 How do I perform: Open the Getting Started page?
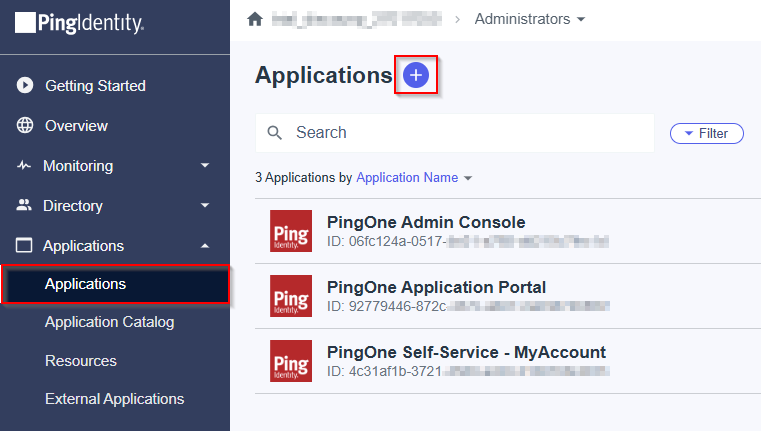[x=95, y=85]
